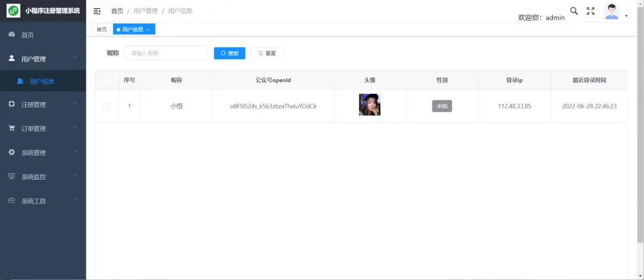
Task: Click the 头像 column header
Action: point(370,80)
